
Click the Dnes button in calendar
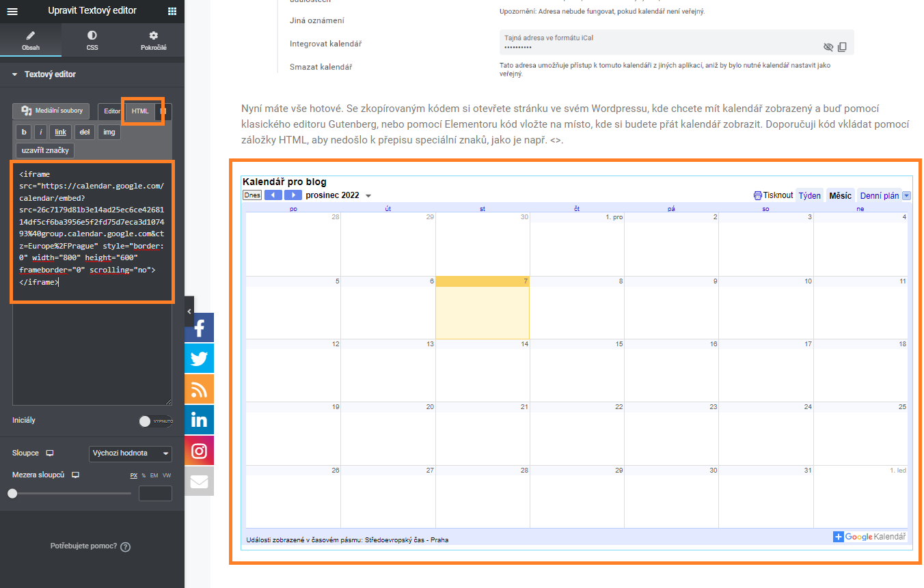click(252, 195)
